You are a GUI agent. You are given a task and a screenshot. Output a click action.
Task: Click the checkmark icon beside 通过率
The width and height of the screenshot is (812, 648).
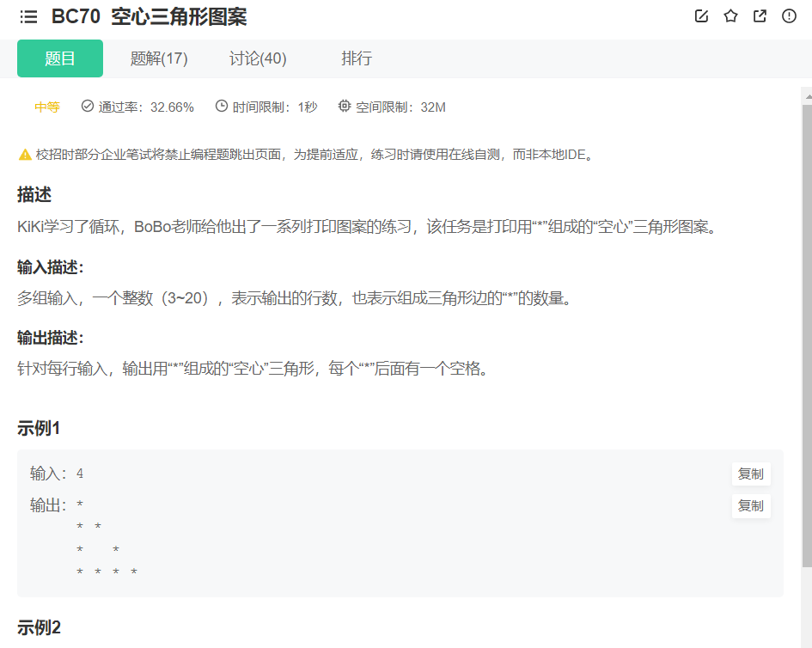(86, 107)
